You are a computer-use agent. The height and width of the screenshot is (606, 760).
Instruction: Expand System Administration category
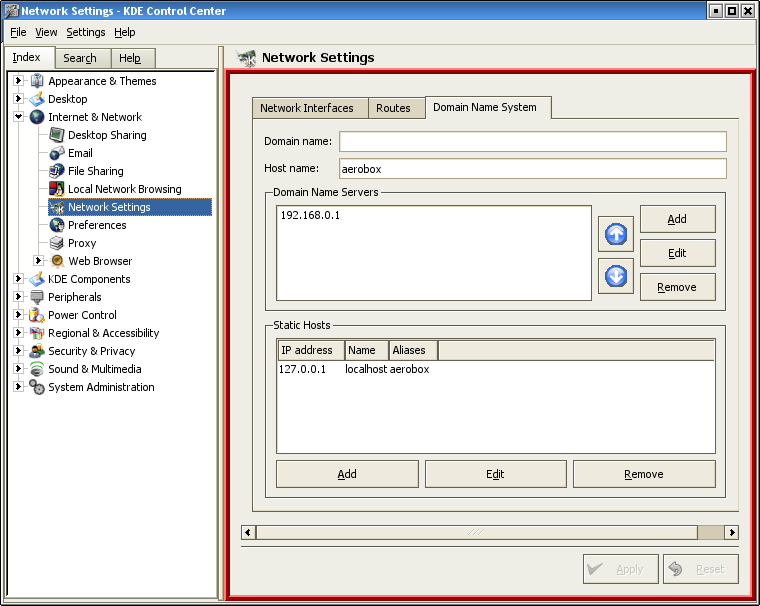(x=18, y=386)
